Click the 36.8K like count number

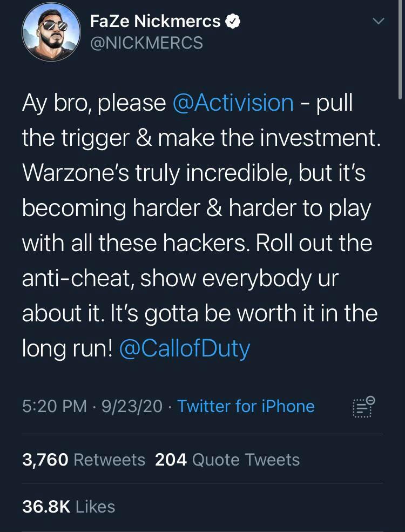point(46,507)
